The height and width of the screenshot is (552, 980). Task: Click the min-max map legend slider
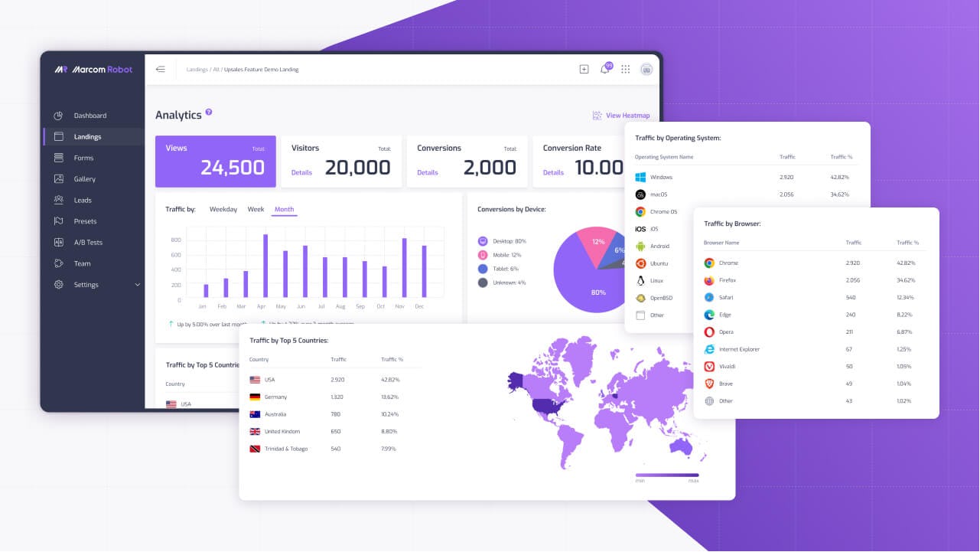pos(666,474)
